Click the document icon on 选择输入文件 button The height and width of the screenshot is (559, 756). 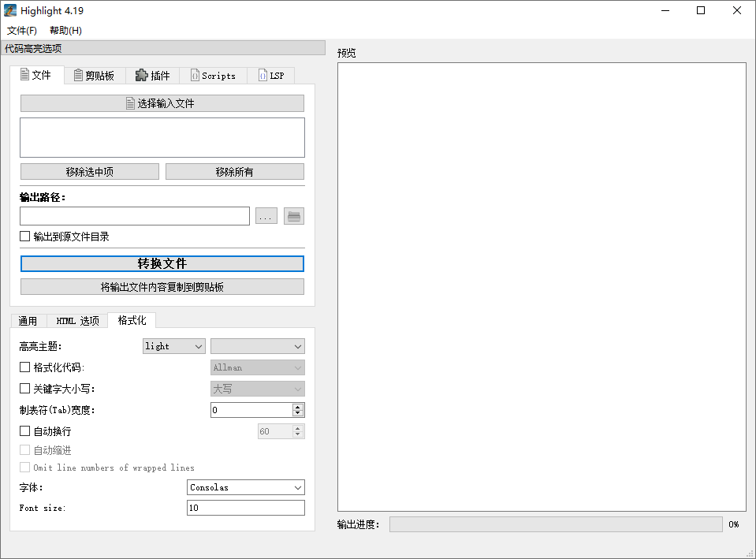pyautogui.click(x=130, y=103)
